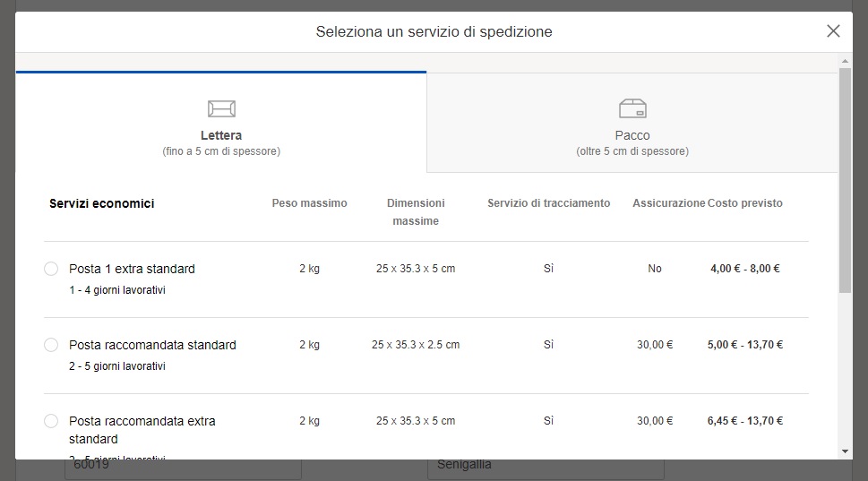The height and width of the screenshot is (481, 868).
Task: Click the Seleziona un servizio di spedizione title
Action: point(434,31)
